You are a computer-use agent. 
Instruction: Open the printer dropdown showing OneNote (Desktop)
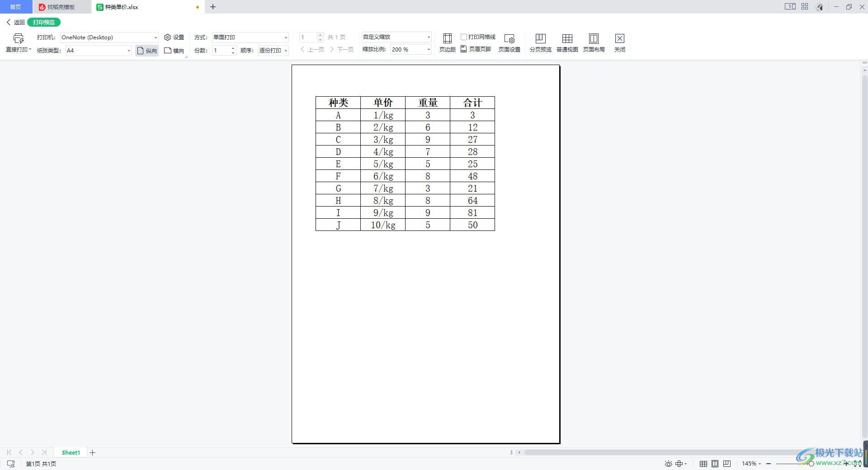click(x=109, y=38)
